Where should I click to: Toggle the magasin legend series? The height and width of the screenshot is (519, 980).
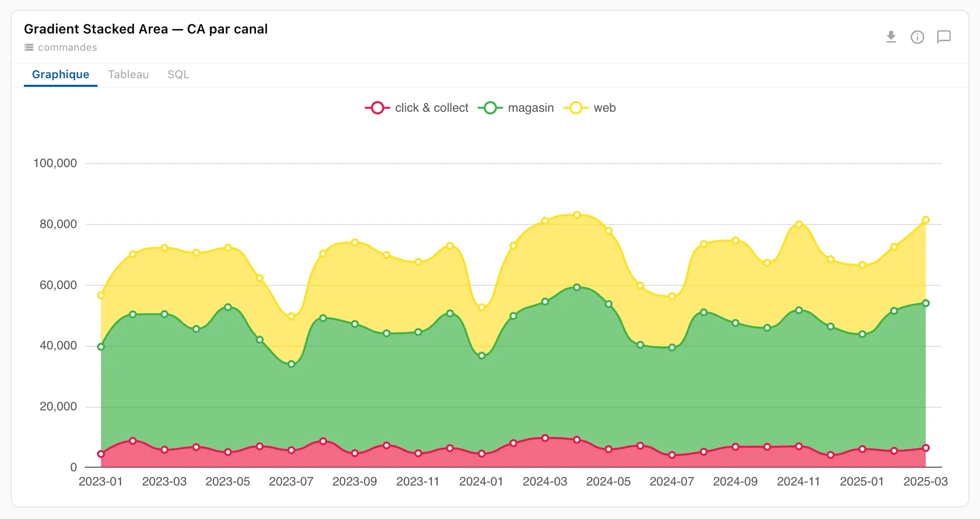[516, 108]
